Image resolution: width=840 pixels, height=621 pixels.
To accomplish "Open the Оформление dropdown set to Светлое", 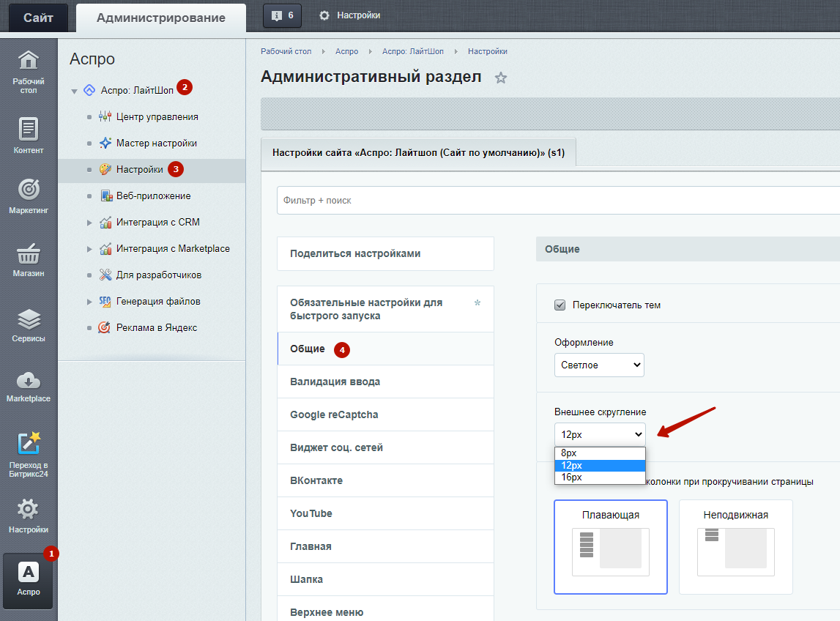I will 599,365.
